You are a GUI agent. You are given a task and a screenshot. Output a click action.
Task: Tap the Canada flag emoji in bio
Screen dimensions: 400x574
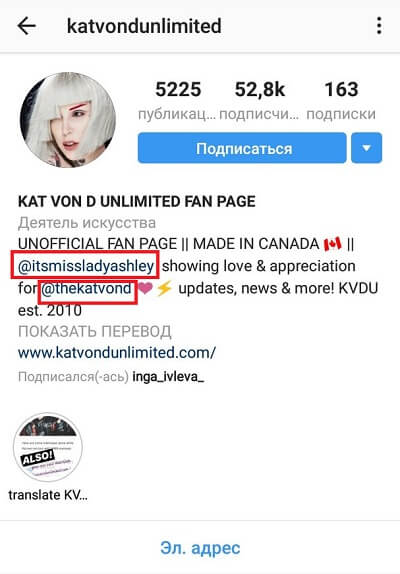click(333, 244)
